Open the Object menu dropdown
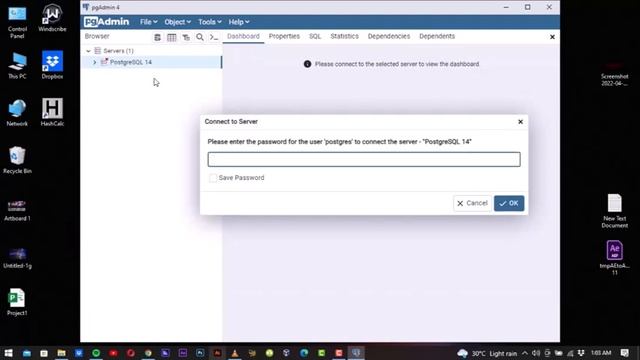Viewport: 640px width, 360px height. (x=178, y=22)
